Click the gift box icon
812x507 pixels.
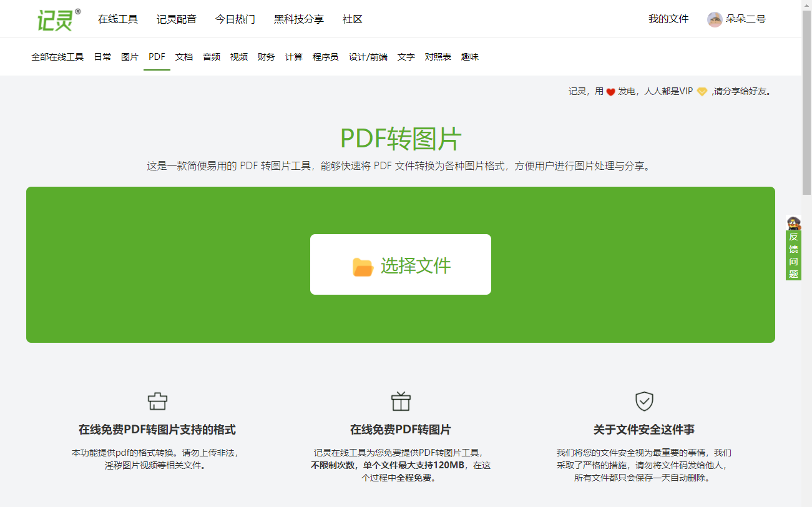click(x=401, y=400)
